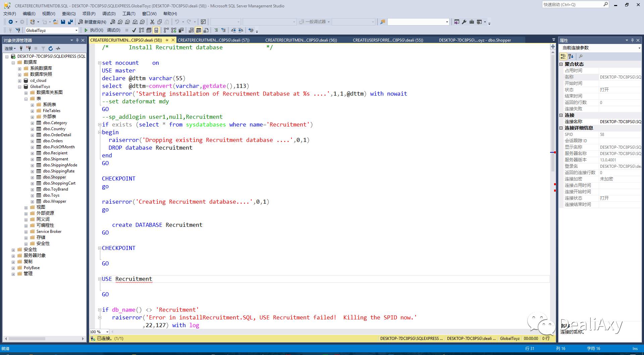This screenshot has width=644, height=355.
Task: Open Query Options icon
Action: (149, 30)
